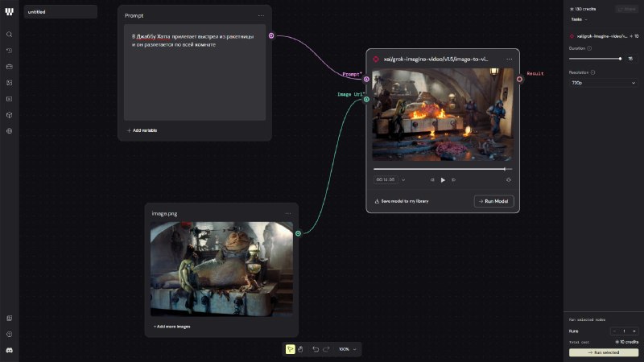Click Add more images in image node
The image size is (644, 362).
[x=171, y=327]
